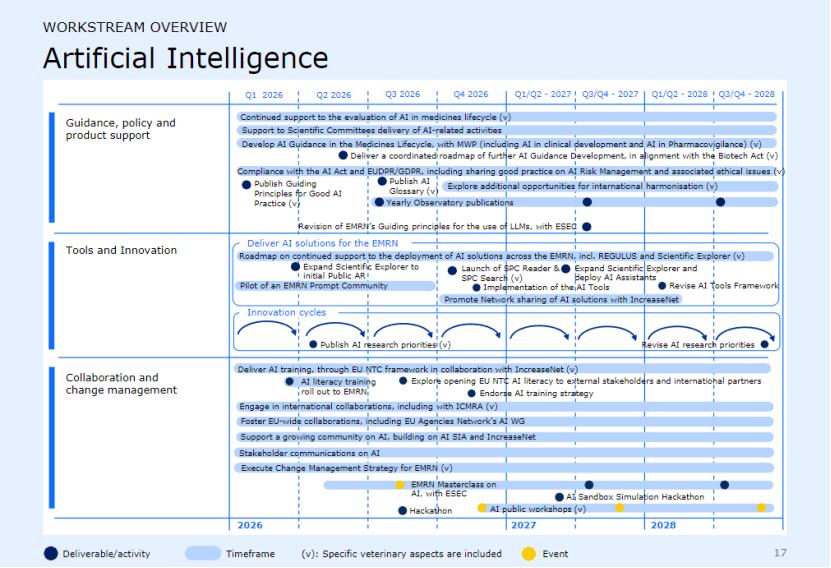
Task: Click the Publish Guiding Principles deliverable dot
Action: pyautogui.click(x=246, y=185)
